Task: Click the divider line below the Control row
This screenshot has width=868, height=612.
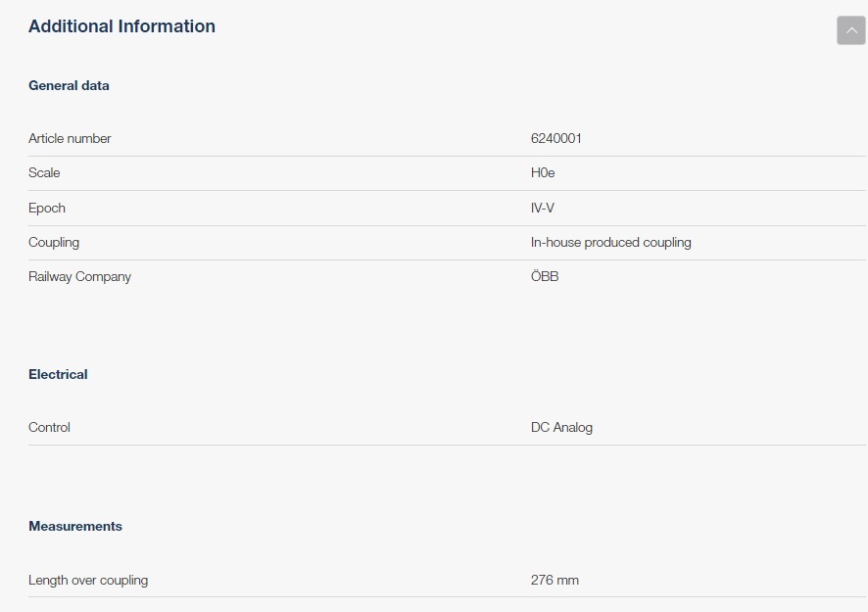Action: [447, 446]
